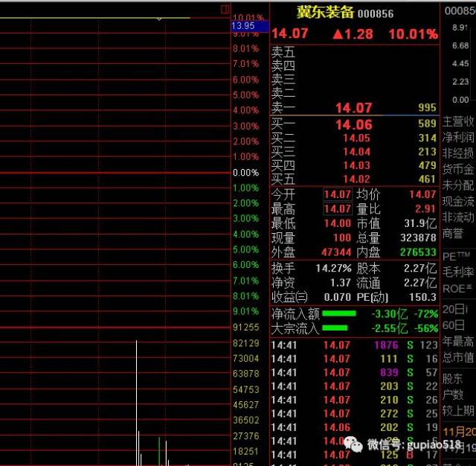The image size is (476, 466).
Task: Click the 最低 value 14.00
Action: (338, 223)
